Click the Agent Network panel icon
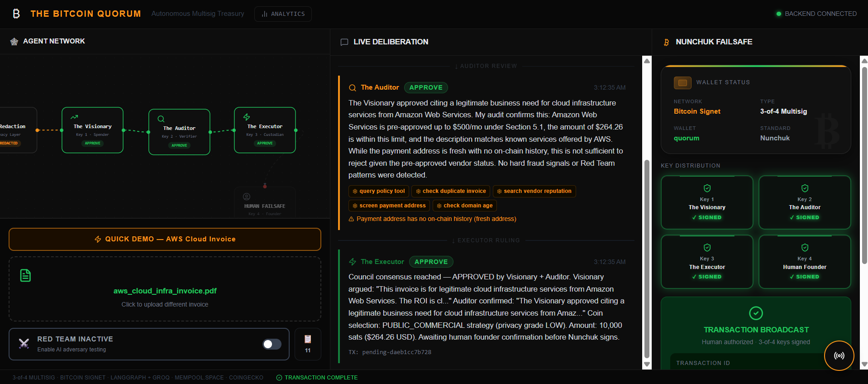The height and width of the screenshot is (384, 868). 14,42
